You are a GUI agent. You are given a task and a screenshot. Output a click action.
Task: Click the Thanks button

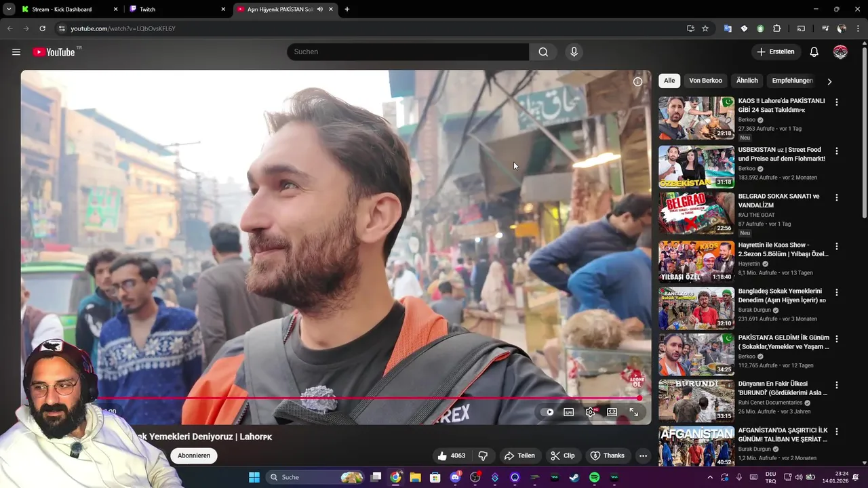coord(607,455)
